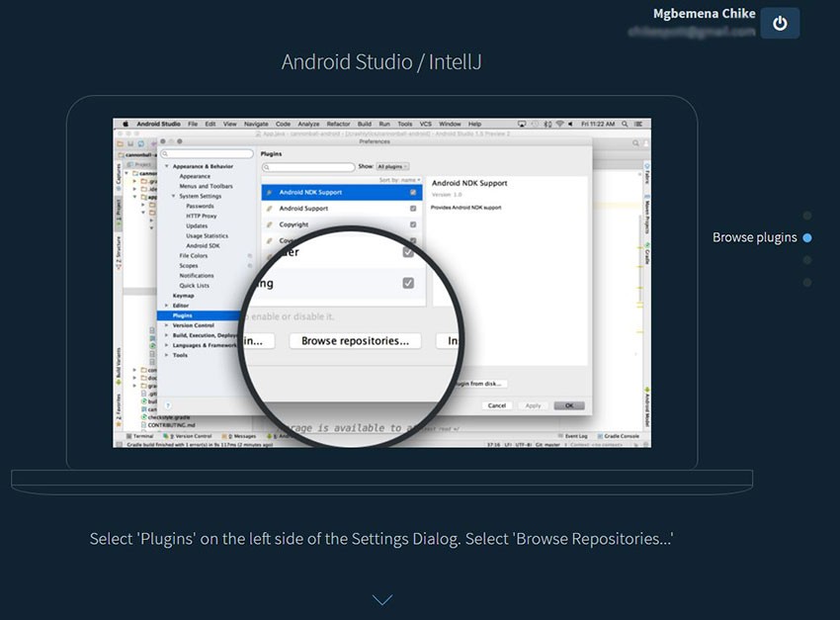Toggle the Copyright plugin checkbox
The height and width of the screenshot is (620, 840).
(x=413, y=224)
